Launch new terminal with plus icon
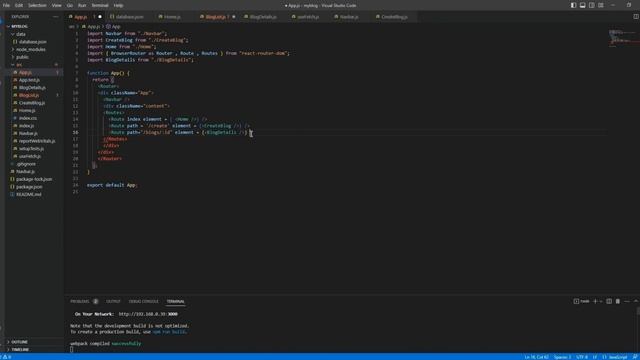The image size is (640, 360). 595,301
